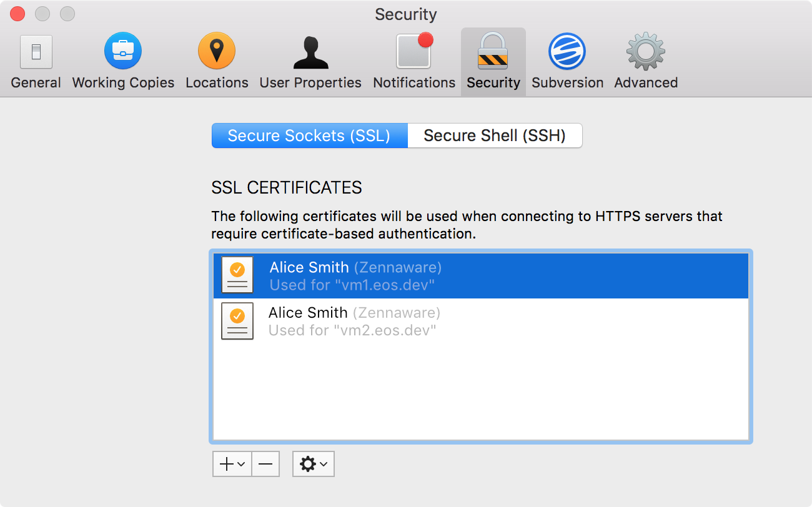Open the Subversion preferences pane
812x507 pixels.
click(x=567, y=59)
